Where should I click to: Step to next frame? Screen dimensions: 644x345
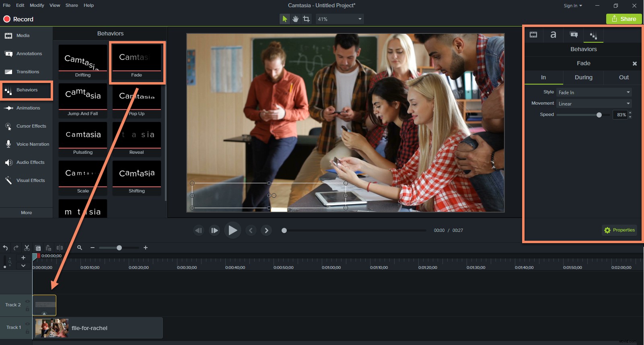tap(215, 230)
